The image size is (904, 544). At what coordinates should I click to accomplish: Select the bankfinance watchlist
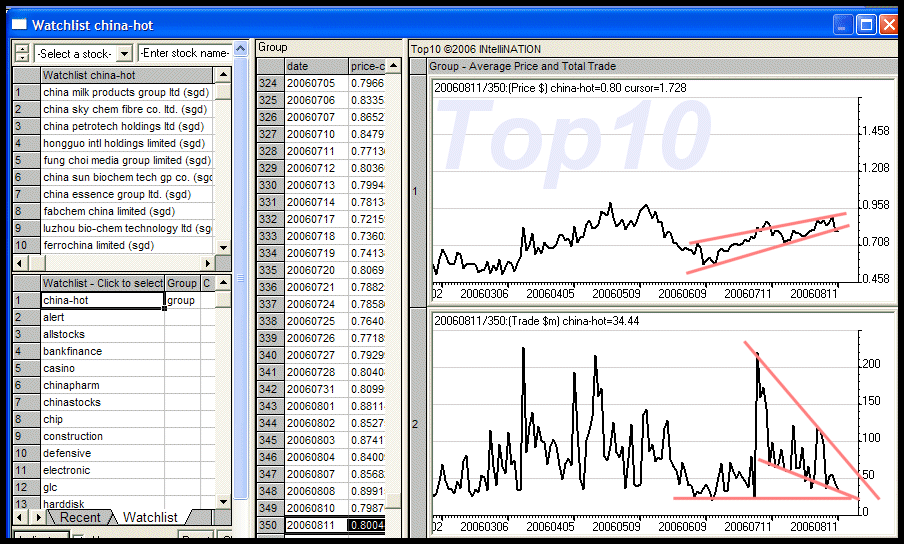[103, 351]
